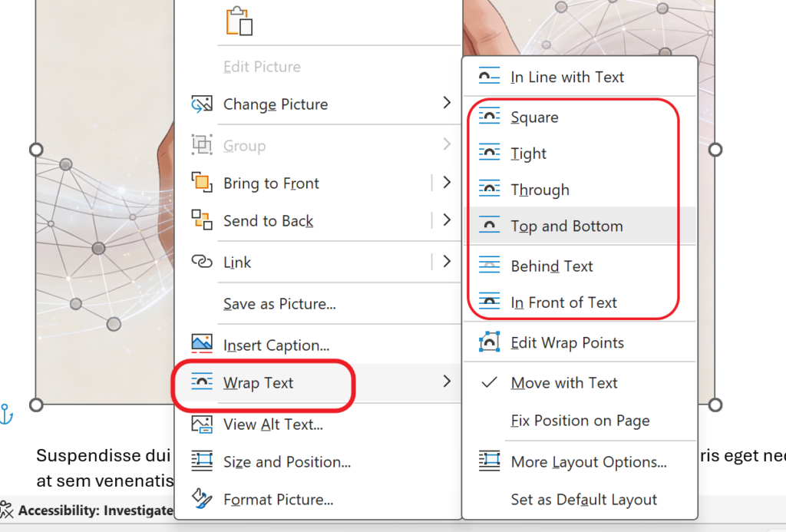Select Square text wrapping
Viewport: 786px width, 532px height.
click(534, 117)
